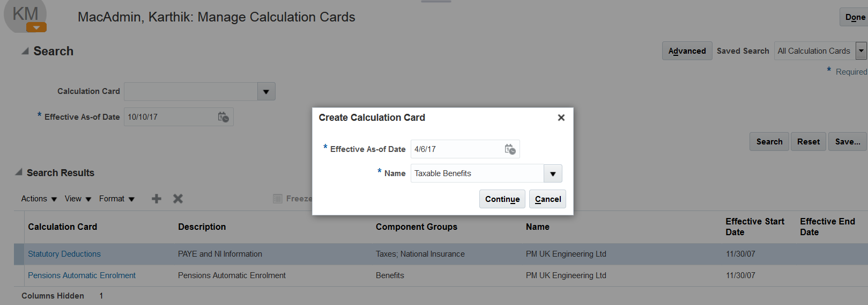The width and height of the screenshot is (868, 305).
Task: Close the Create Calculation Card dialog
Action: point(561,118)
